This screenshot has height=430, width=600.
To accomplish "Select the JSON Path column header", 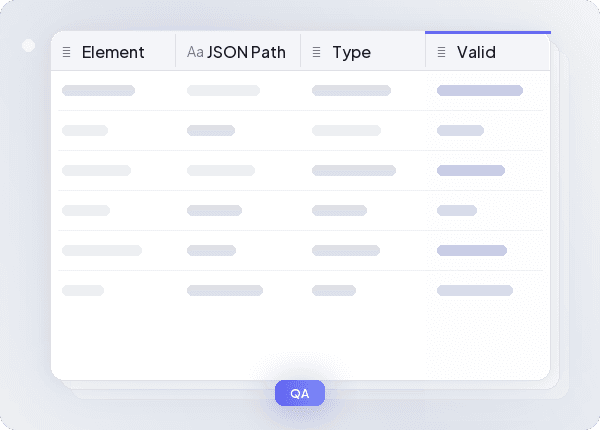I will [246, 53].
